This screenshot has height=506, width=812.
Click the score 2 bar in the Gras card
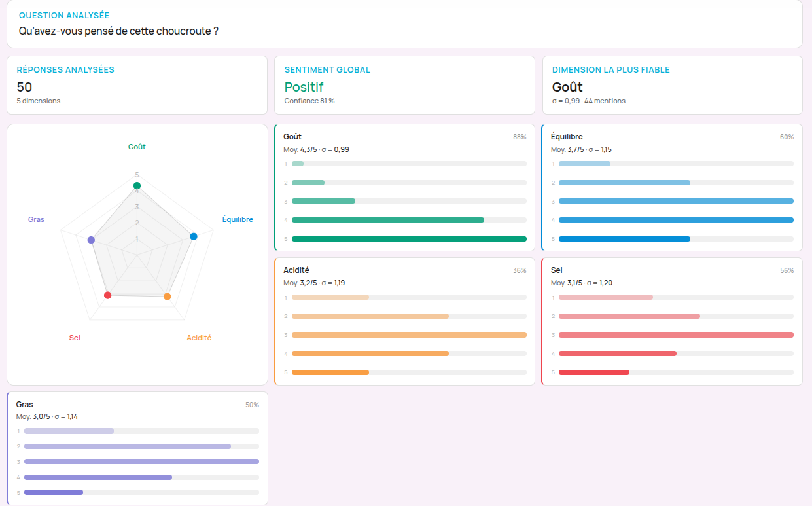[x=128, y=446]
